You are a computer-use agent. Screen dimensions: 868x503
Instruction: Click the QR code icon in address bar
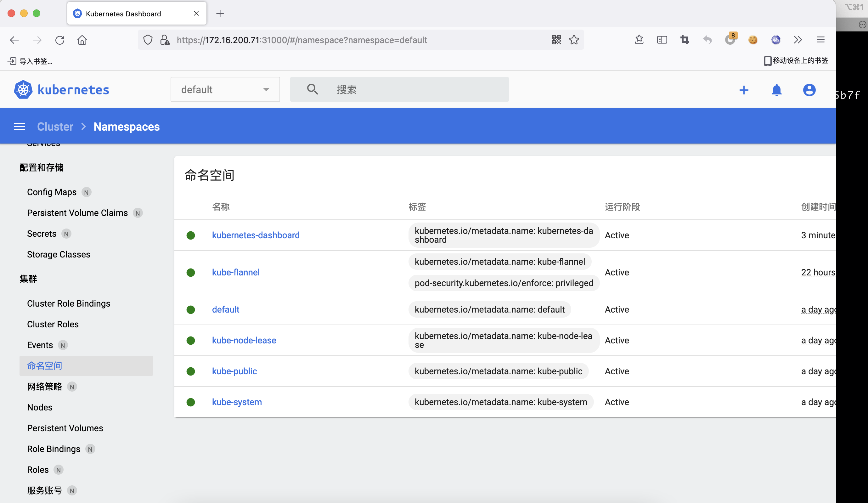pyautogui.click(x=556, y=40)
